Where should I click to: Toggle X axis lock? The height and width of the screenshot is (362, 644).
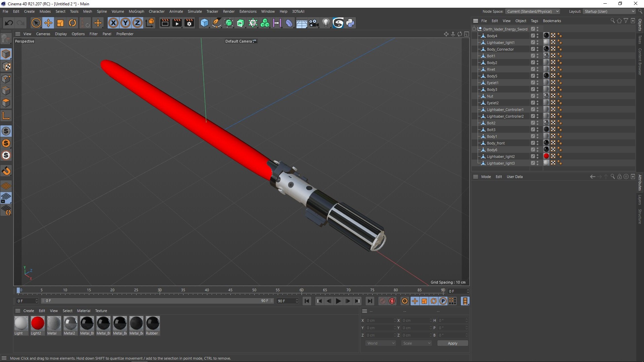tap(113, 23)
